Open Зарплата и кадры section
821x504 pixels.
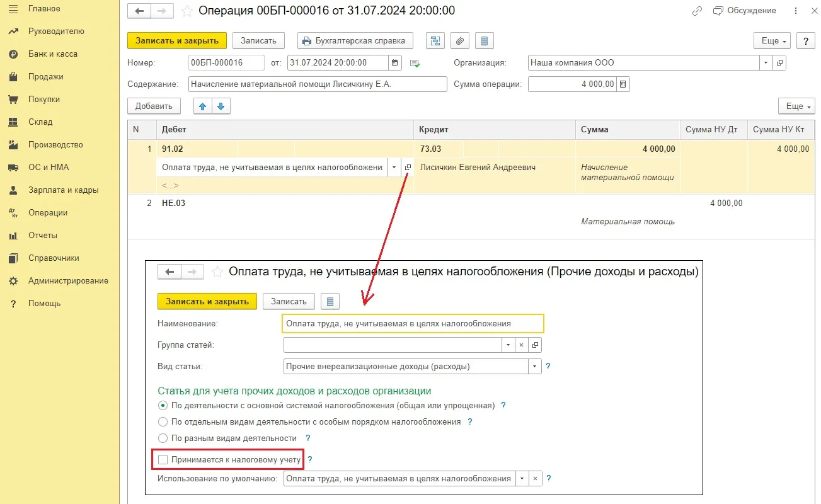point(63,190)
